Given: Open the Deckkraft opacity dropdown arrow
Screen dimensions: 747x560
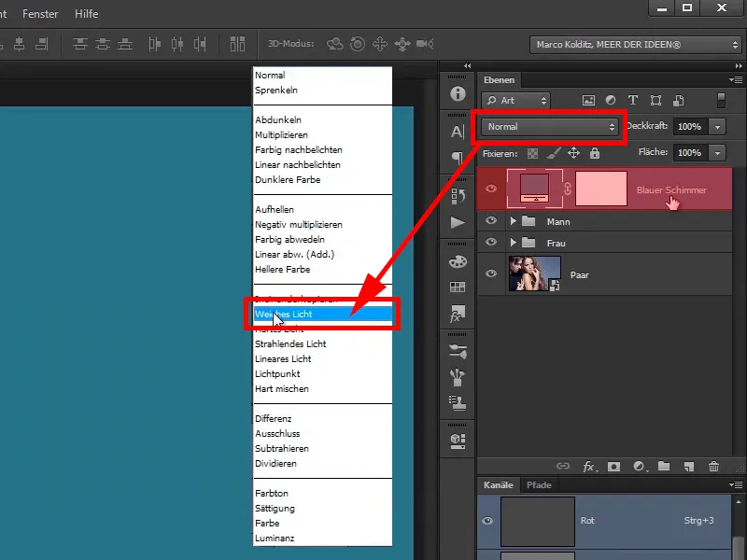Looking at the screenshot, I should [717, 127].
